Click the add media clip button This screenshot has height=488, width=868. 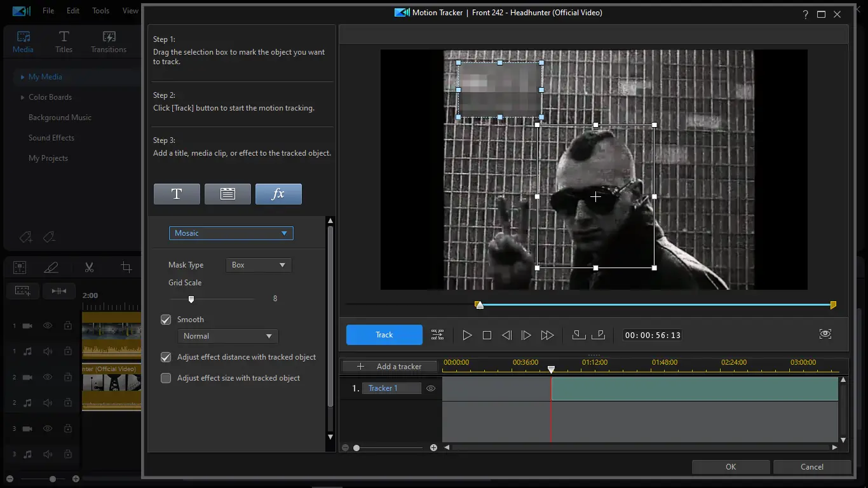227,194
